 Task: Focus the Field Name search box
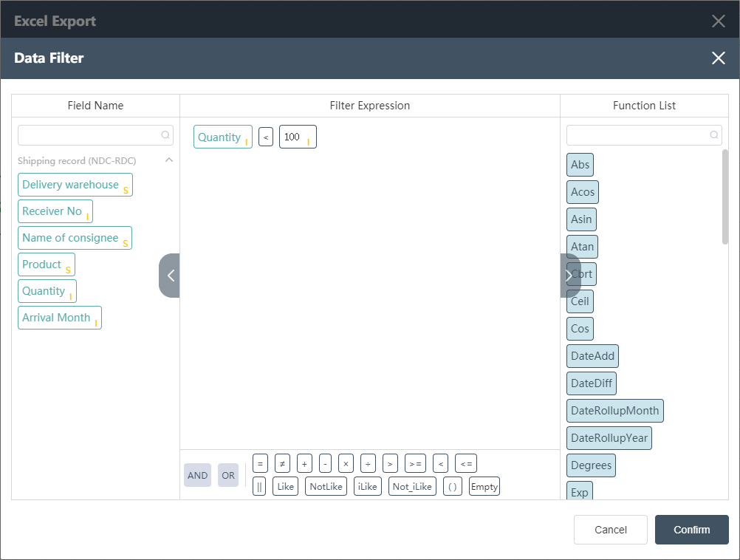tap(95, 135)
